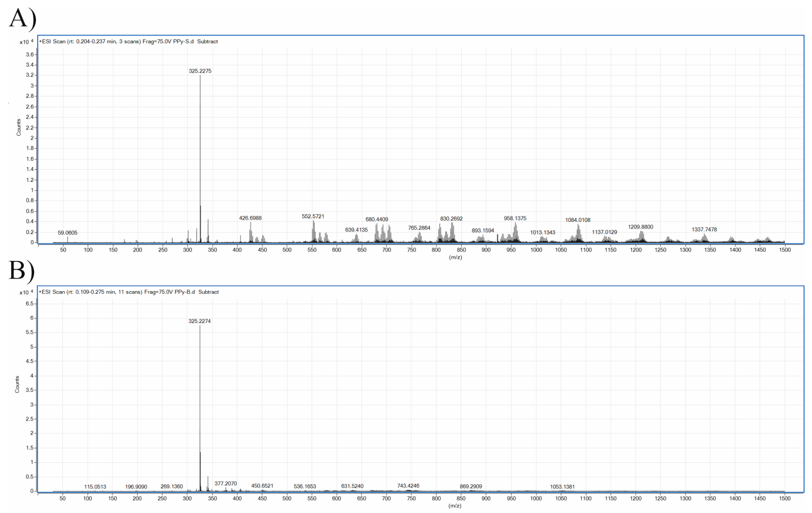
Task: Click the 1337.7478 peak label
Action: (704, 229)
